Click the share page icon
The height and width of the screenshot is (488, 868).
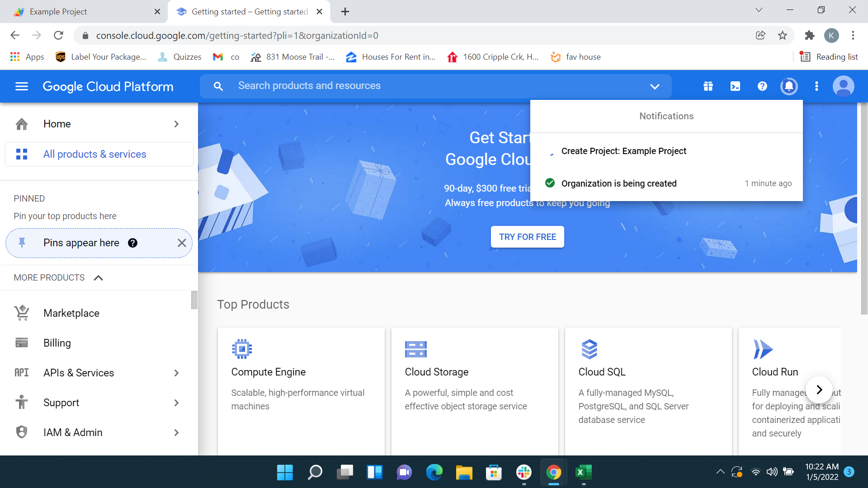pyautogui.click(x=760, y=35)
